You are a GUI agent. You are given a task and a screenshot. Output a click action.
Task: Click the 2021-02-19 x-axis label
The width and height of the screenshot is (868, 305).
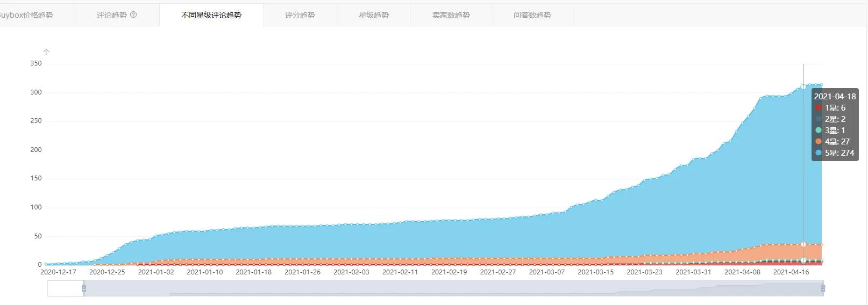point(449,272)
